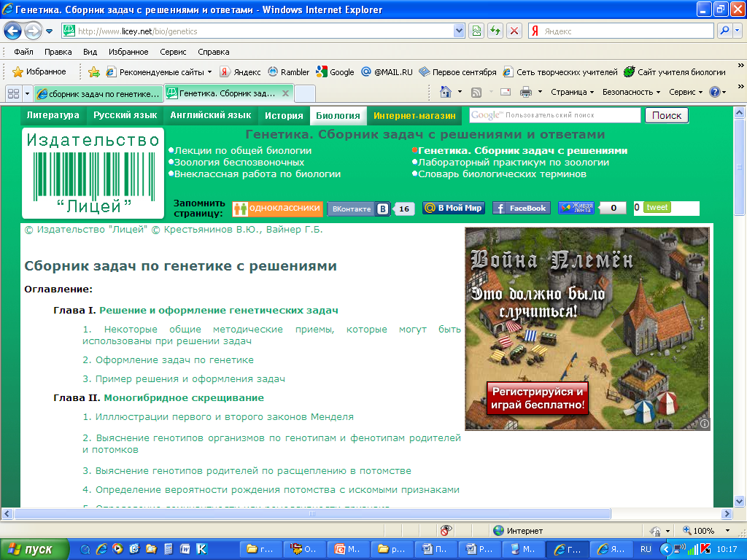Click the RU language indicator in taskbar

pos(646,549)
